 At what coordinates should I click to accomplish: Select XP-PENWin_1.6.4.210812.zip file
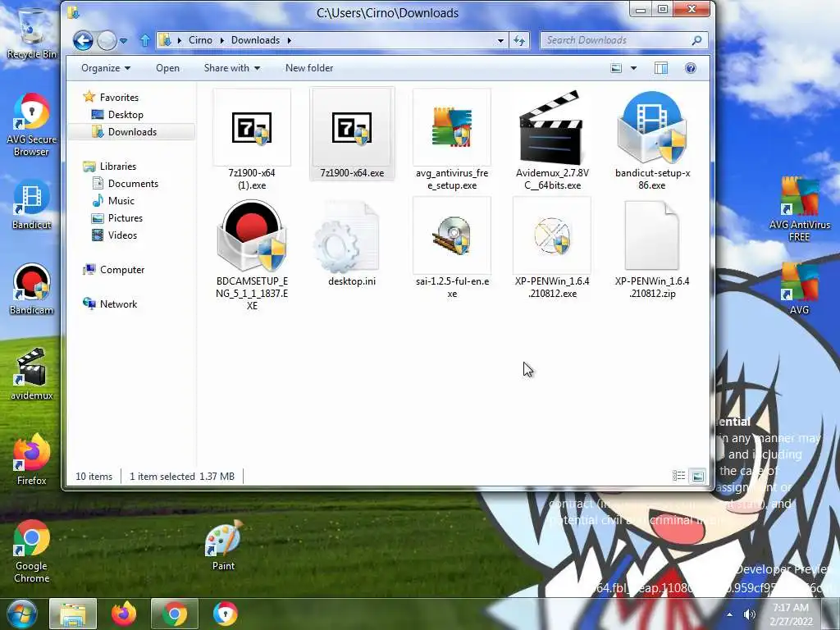(x=652, y=249)
